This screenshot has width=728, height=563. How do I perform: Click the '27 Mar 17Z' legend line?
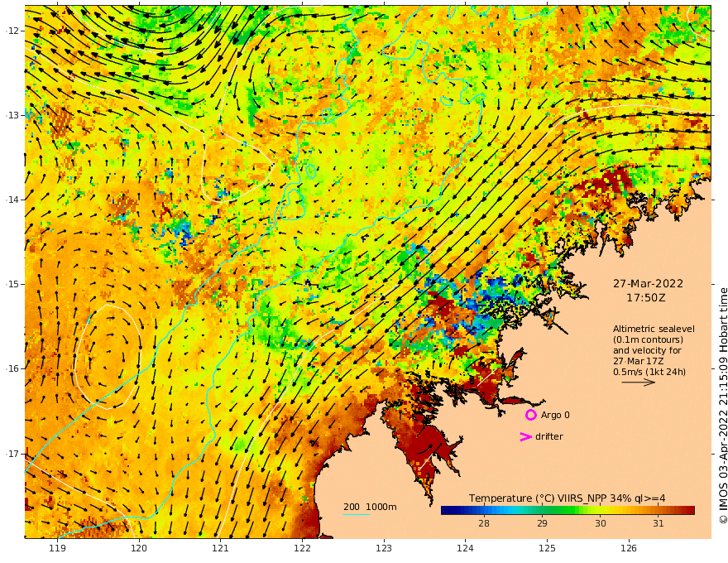tap(638, 361)
